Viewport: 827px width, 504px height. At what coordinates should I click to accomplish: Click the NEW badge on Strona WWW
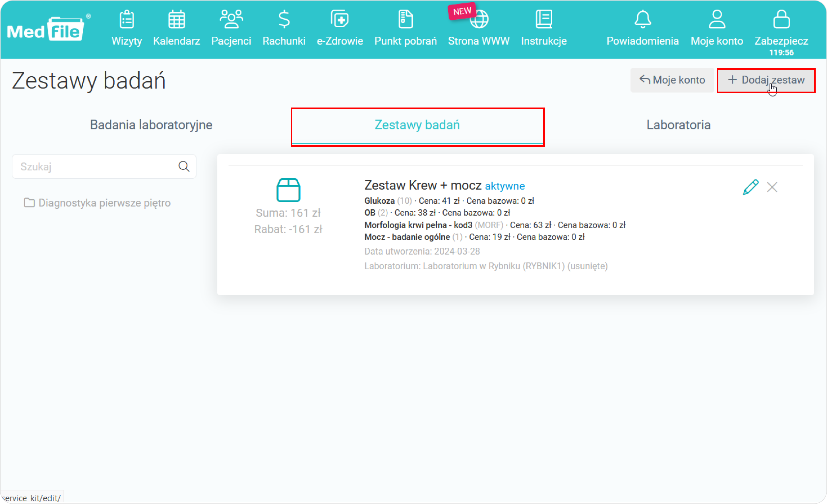[462, 11]
